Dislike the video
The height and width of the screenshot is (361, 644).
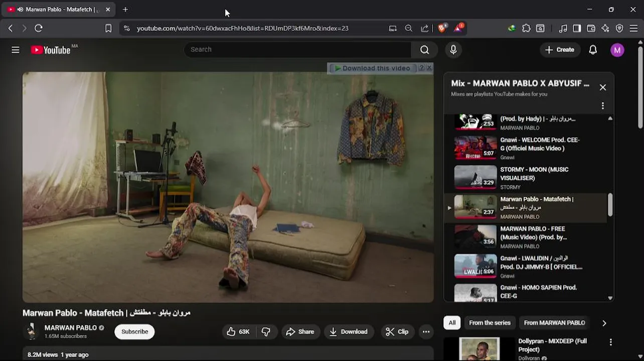pyautogui.click(x=266, y=331)
